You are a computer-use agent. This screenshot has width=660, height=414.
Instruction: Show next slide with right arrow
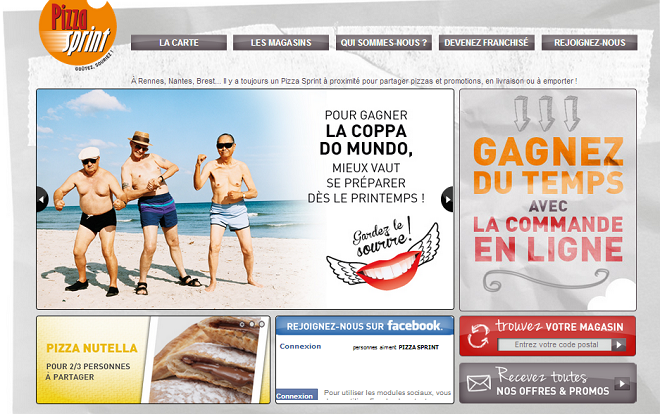(x=447, y=199)
